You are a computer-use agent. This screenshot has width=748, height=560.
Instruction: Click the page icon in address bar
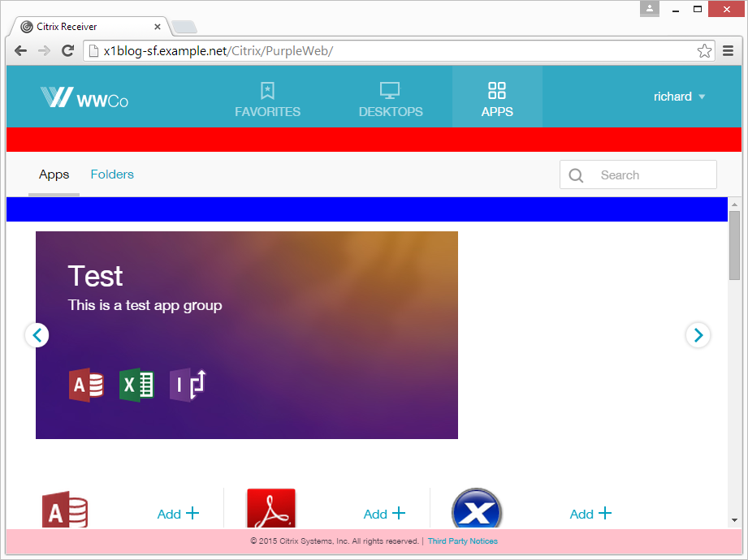[x=94, y=51]
